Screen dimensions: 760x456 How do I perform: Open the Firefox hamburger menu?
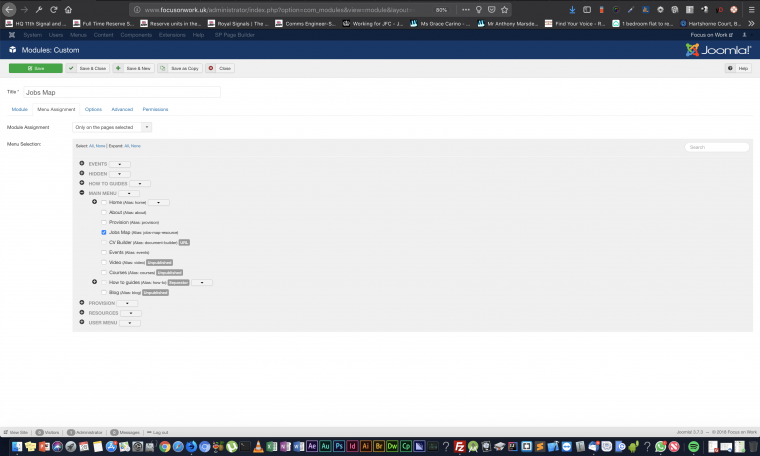751,10
